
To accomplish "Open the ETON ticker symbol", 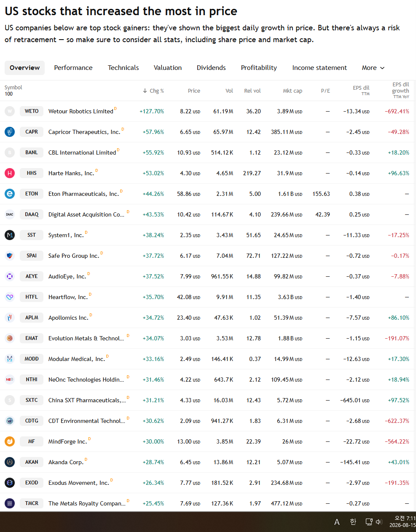I will [32, 194].
